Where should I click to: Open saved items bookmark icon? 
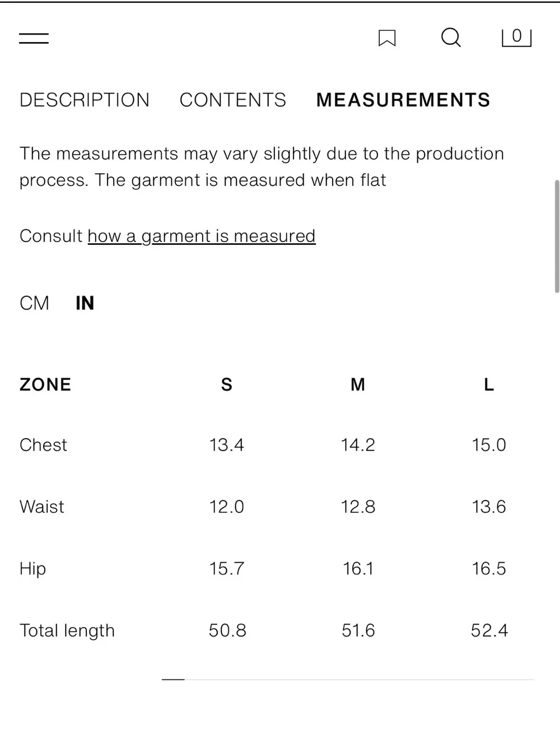pos(387,38)
